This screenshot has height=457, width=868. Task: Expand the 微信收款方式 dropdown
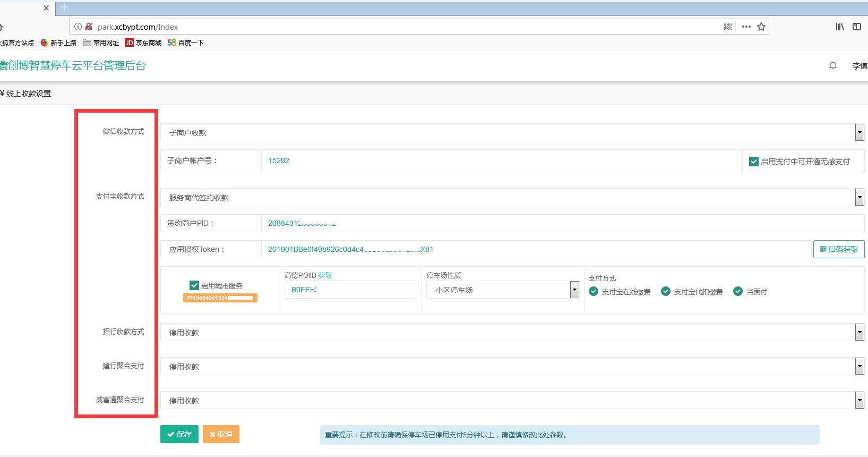859,132
